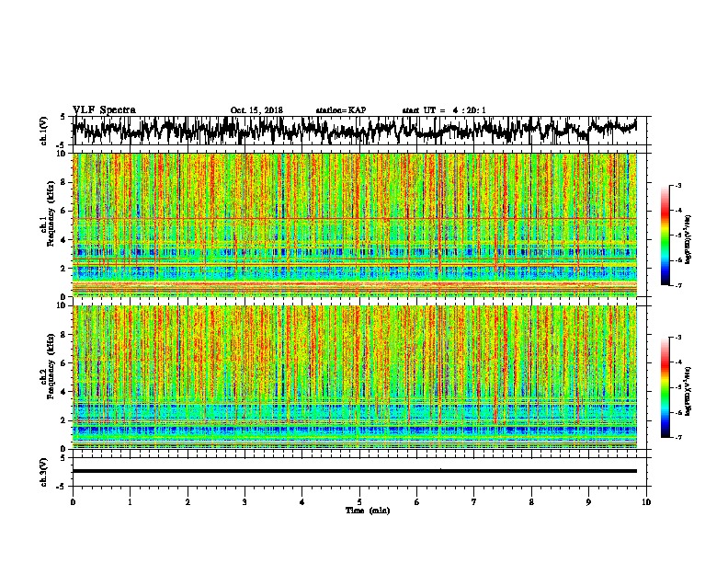
Task: Click the ch.2 color bar log(PSD) unit label
Action: pos(688,391)
